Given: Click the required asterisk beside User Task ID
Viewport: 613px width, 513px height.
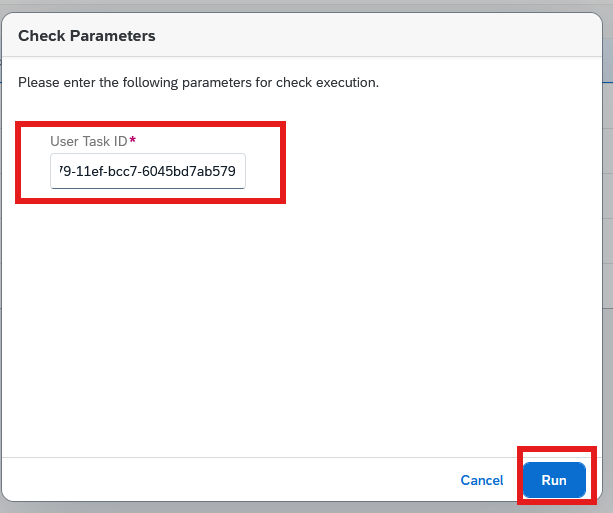Looking at the screenshot, I should pyautogui.click(x=133, y=140).
